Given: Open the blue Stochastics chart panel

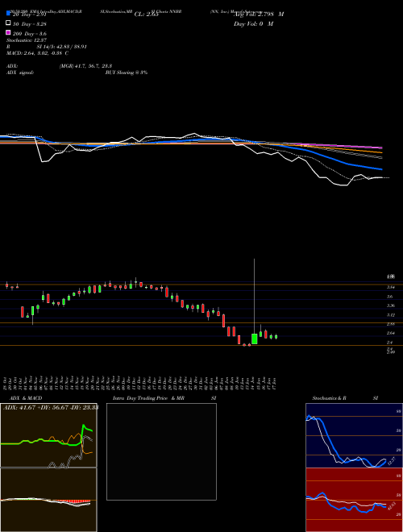Looking at the screenshot, I should click(x=354, y=435).
